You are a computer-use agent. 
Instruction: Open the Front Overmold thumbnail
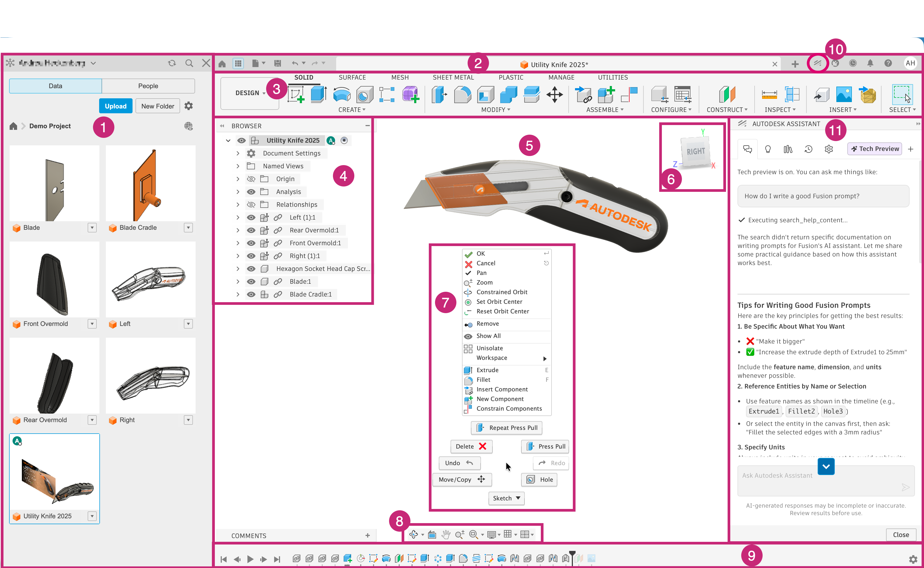pyautogui.click(x=55, y=279)
